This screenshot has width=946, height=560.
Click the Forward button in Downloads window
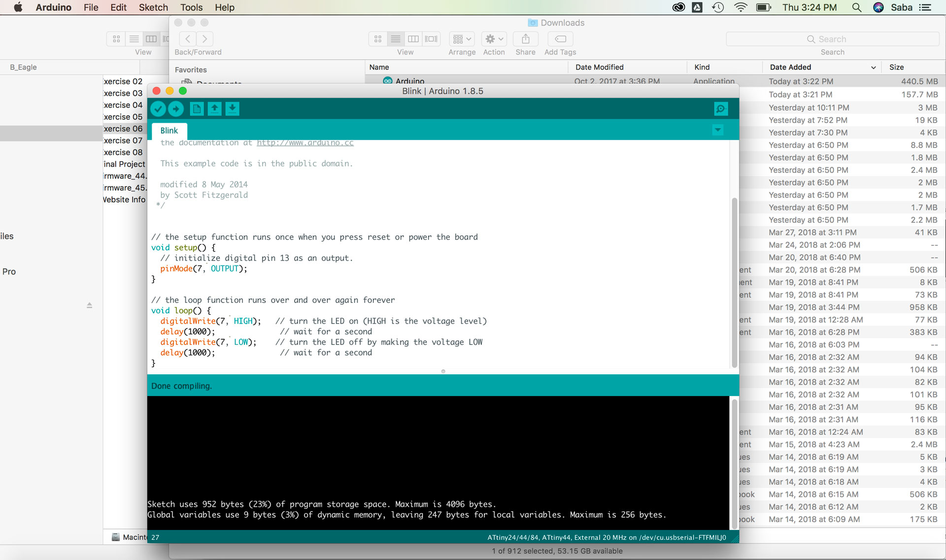coord(204,39)
